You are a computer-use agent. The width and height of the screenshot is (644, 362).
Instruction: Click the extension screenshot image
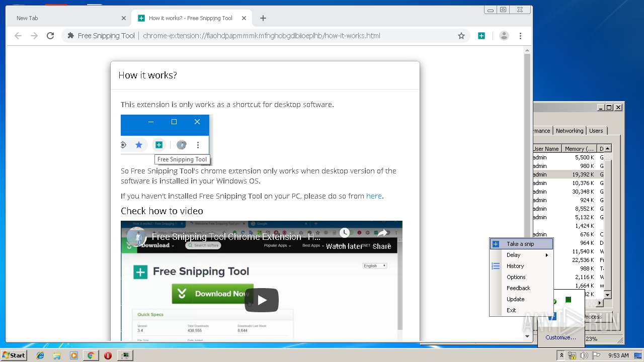tap(167, 140)
